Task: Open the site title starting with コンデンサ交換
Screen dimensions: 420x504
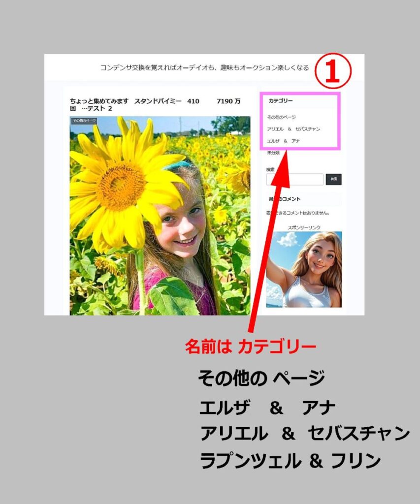Action: [204, 67]
